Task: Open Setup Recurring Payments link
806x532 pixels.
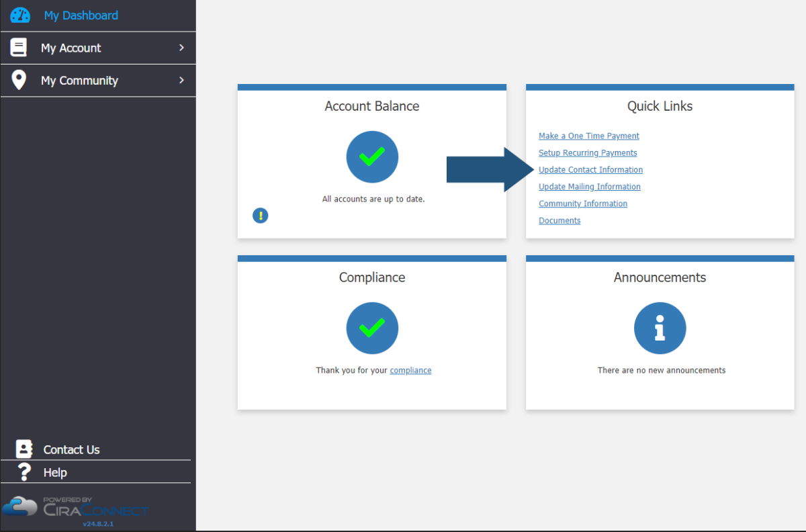Action: click(588, 152)
